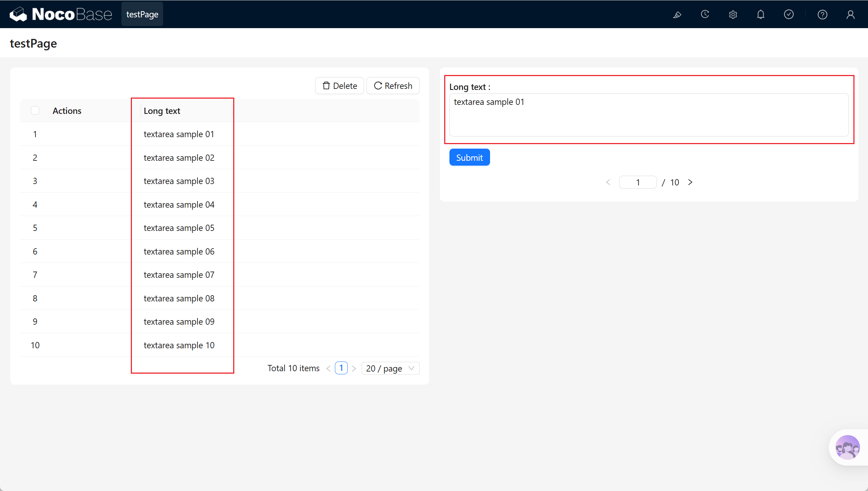Open the notifications bell

coord(761,15)
